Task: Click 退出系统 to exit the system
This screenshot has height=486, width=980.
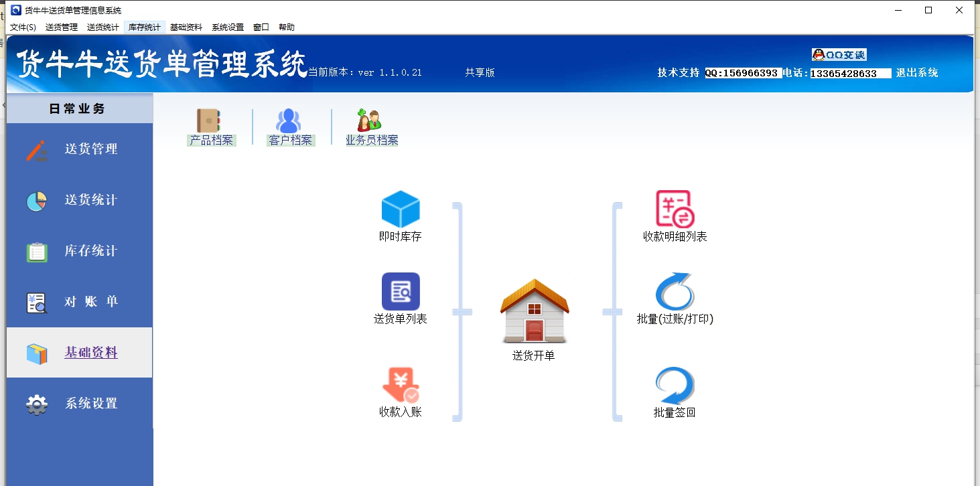Action: click(x=917, y=73)
